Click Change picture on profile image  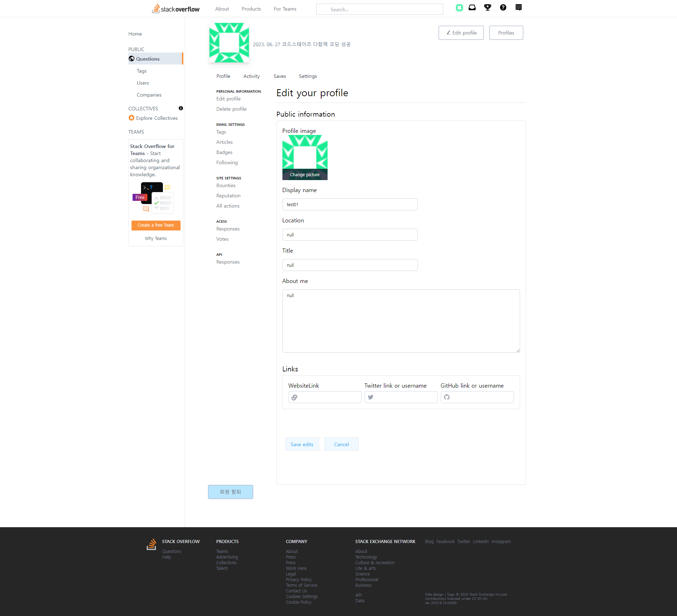point(305,175)
